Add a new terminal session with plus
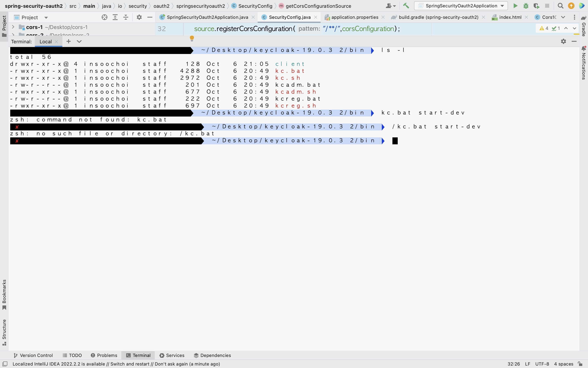The image size is (588, 368). click(69, 41)
